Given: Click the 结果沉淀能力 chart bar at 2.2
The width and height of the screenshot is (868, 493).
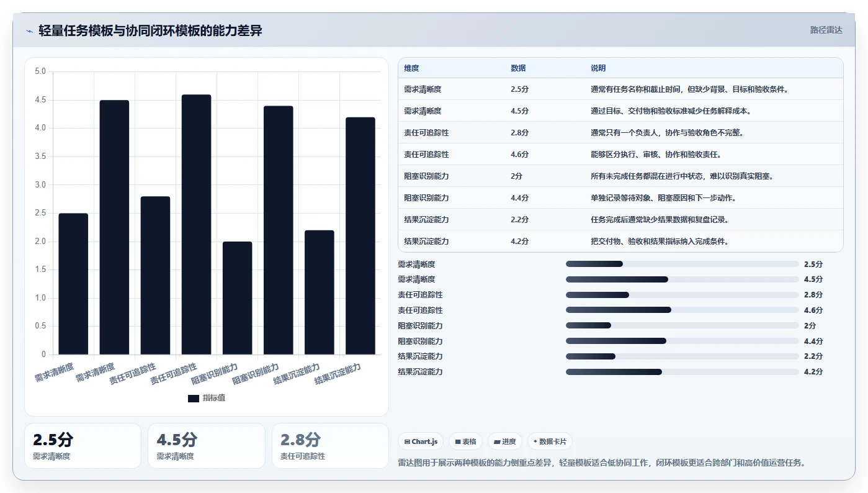Looking at the screenshot, I should click(319, 292).
